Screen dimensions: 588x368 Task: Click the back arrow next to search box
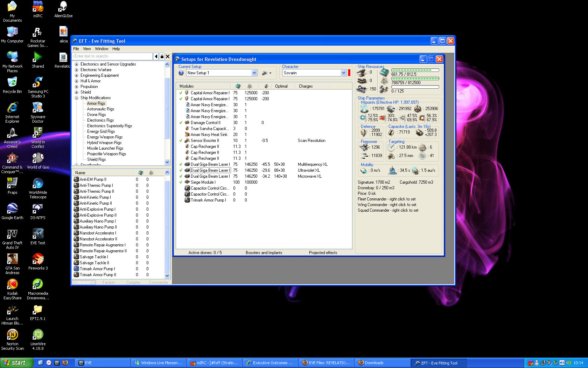(156, 56)
